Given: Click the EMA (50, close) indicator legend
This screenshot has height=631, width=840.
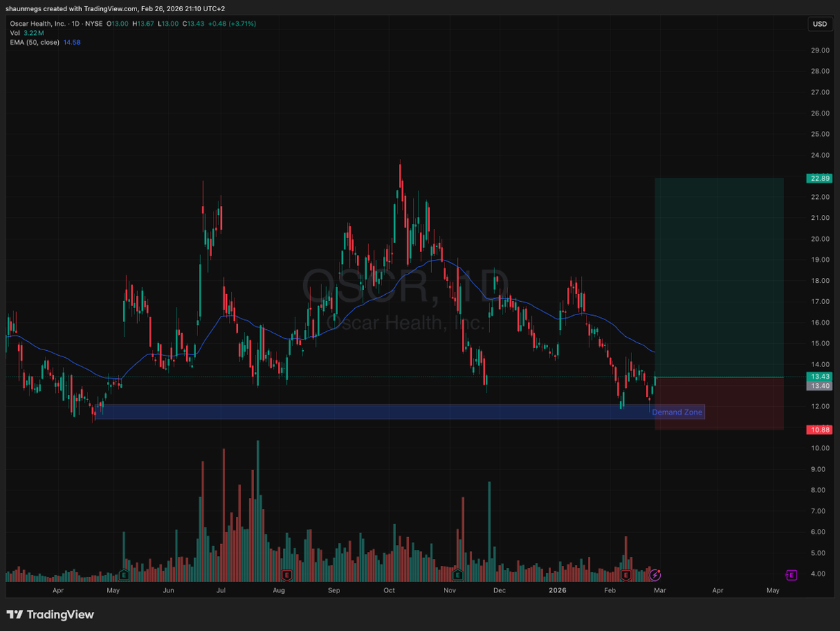Looking at the screenshot, I should pyautogui.click(x=35, y=42).
